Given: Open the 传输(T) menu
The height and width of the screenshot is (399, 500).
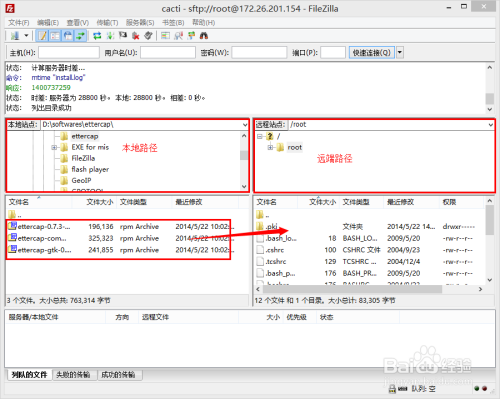Looking at the screenshot, I should click(x=107, y=23).
